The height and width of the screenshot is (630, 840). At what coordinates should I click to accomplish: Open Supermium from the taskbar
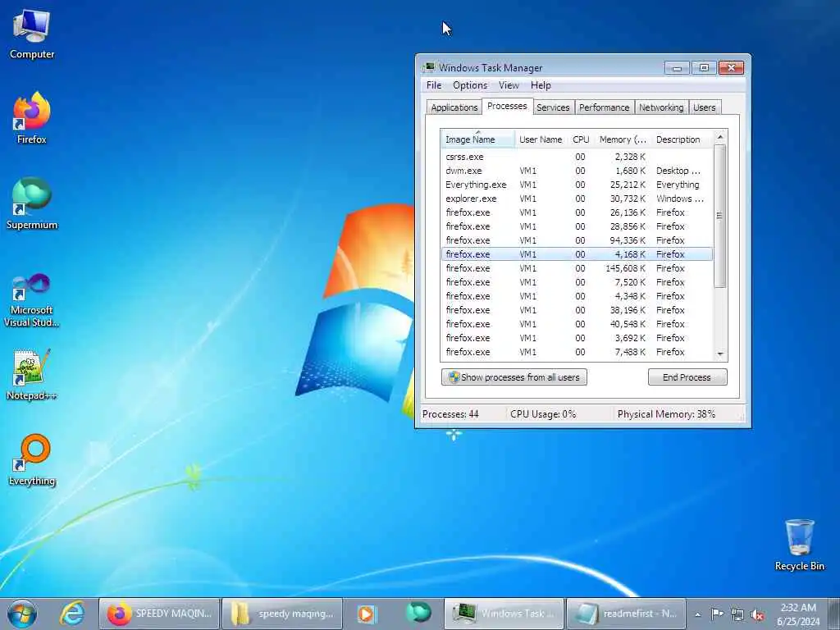click(418, 612)
